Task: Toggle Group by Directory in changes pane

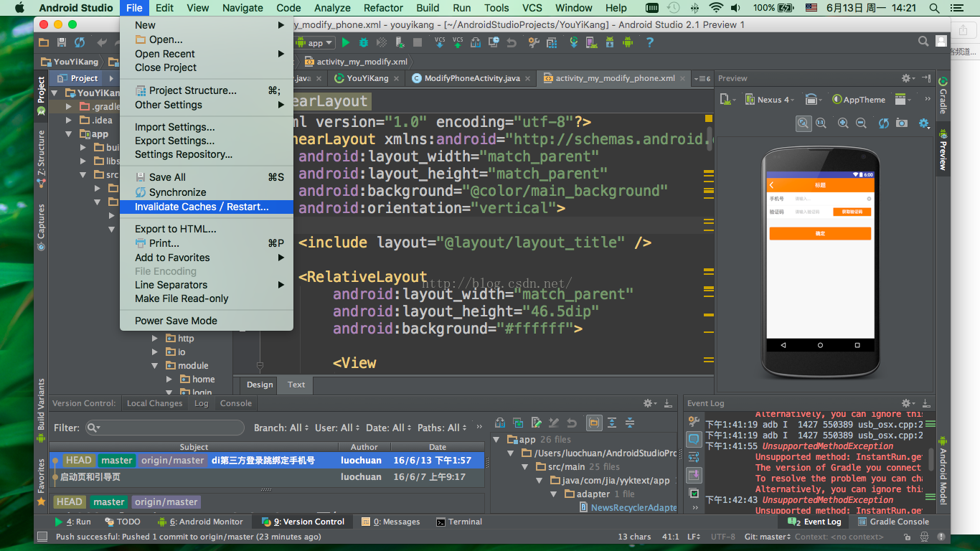Action: (x=594, y=423)
